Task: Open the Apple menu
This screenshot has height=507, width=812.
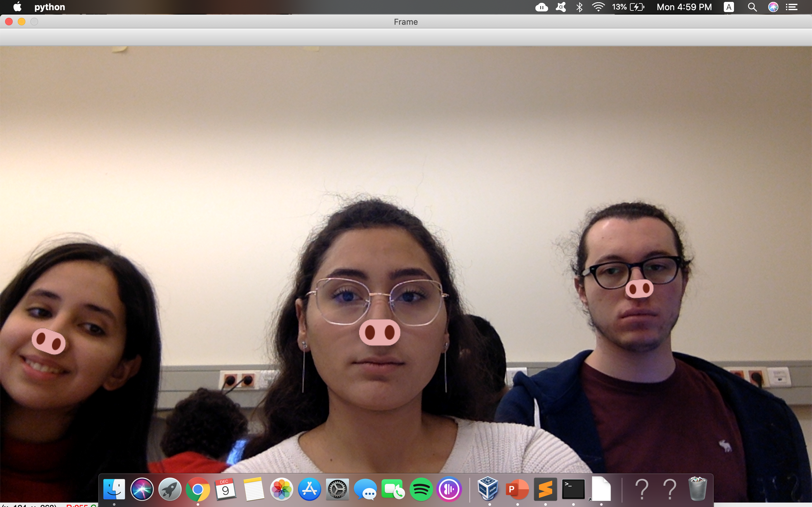Action: pos(17,7)
